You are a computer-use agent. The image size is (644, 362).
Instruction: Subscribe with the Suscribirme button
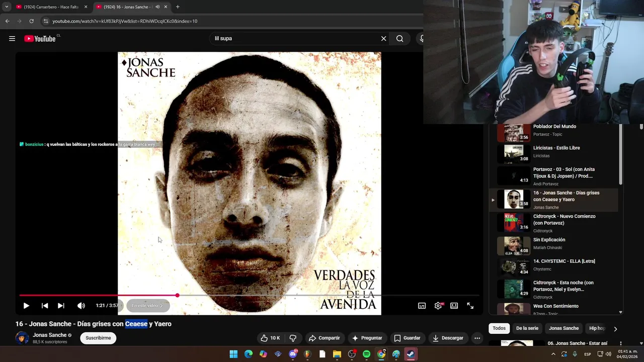[x=98, y=338]
